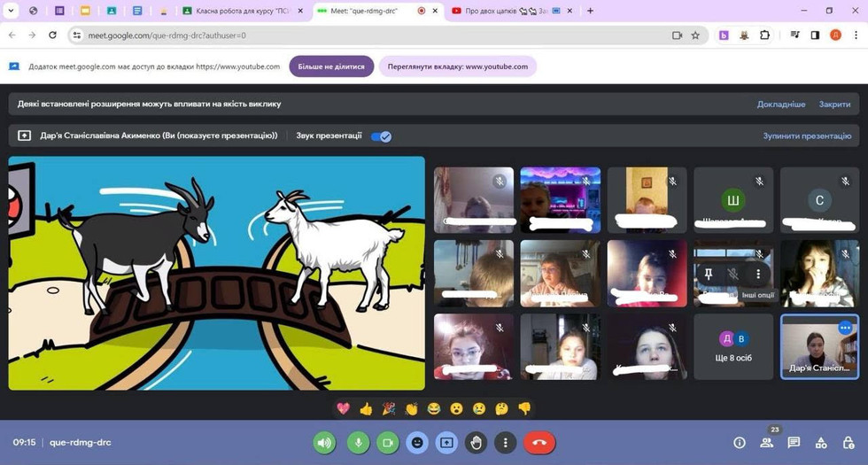Close the YouTube tab

click(570, 11)
